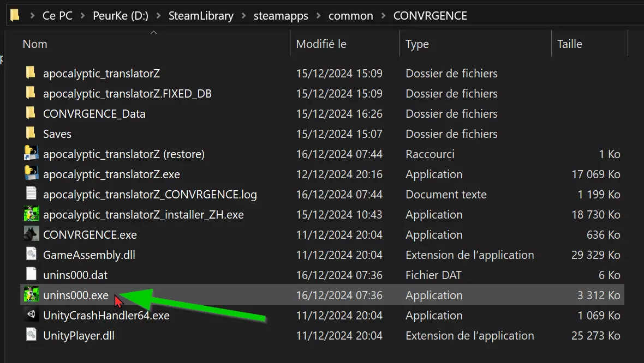
Task: Select the UnityPlayer.dll file name
Action: [x=79, y=336]
